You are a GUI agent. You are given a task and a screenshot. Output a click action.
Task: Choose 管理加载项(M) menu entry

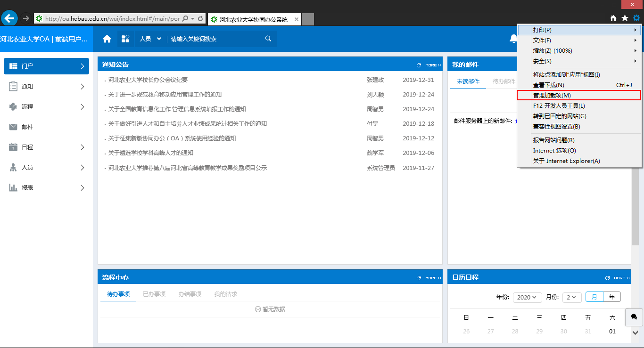[x=579, y=96]
